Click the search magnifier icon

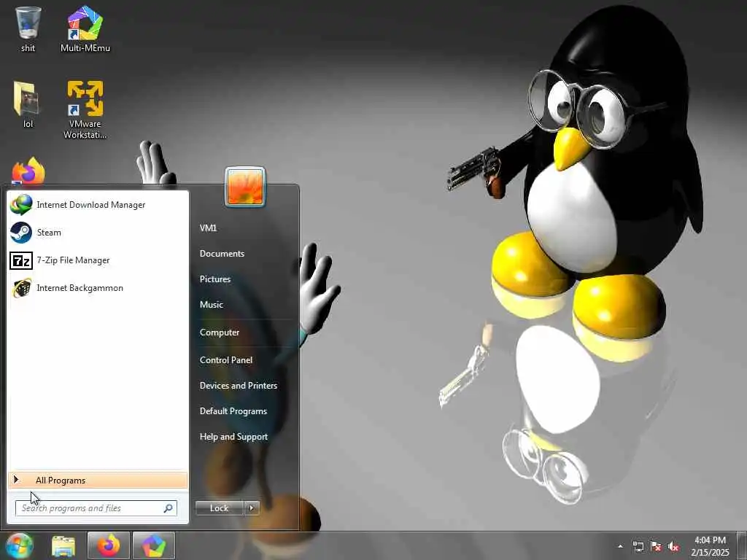point(168,508)
